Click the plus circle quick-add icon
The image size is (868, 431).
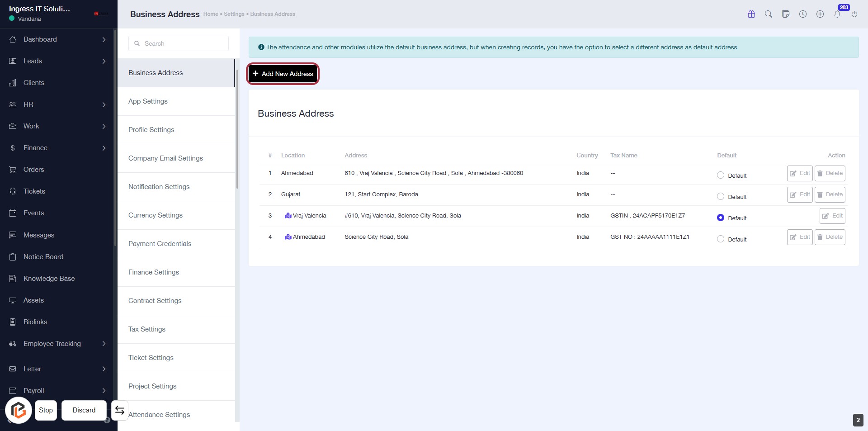tap(820, 14)
